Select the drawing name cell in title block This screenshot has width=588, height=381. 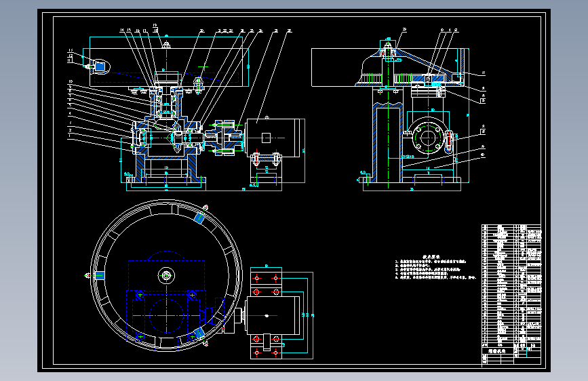(x=497, y=351)
